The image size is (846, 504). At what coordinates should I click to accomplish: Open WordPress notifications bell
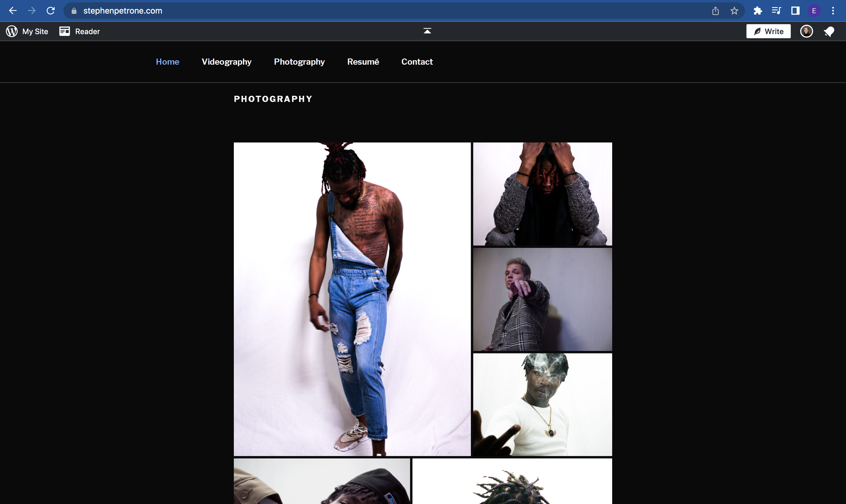click(x=829, y=31)
